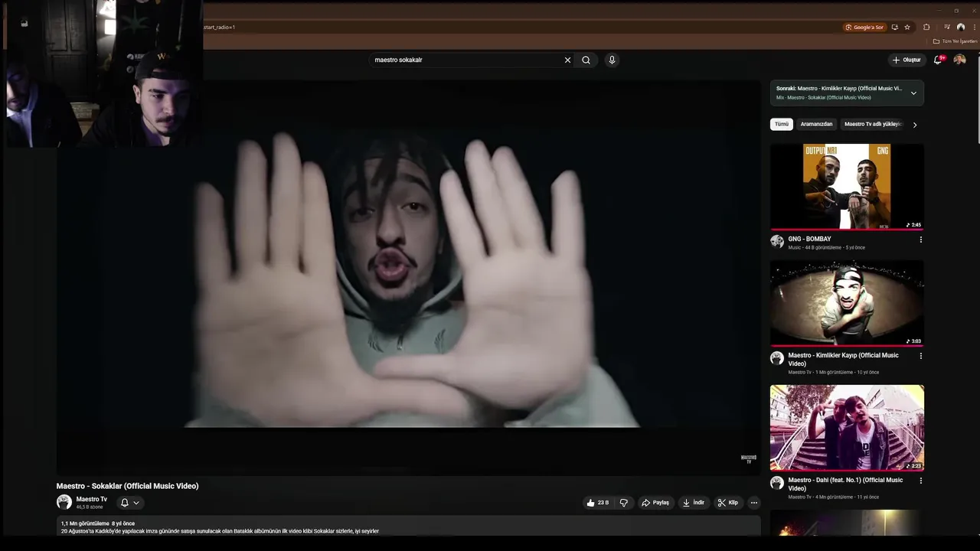Expand the video description box
The height and width of the screenshot is (551, 980).
pyautogui.click(x=409, y=526)
